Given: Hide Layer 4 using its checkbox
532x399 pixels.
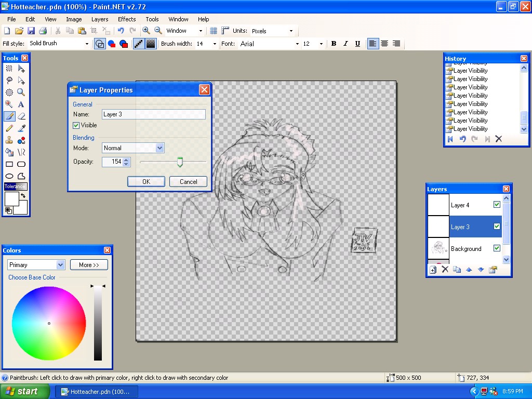Looking at the screenshot, I should click(x=497, y=205).
